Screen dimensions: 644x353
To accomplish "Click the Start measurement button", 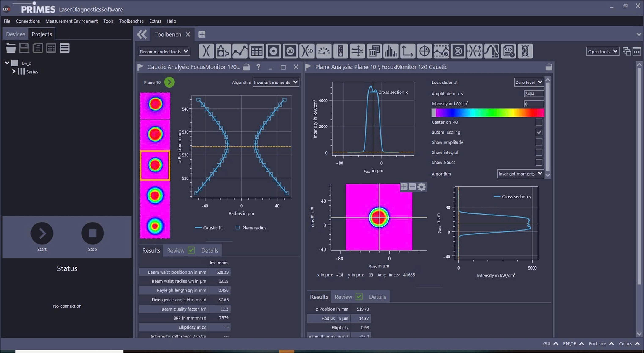I will coord(42,233).
